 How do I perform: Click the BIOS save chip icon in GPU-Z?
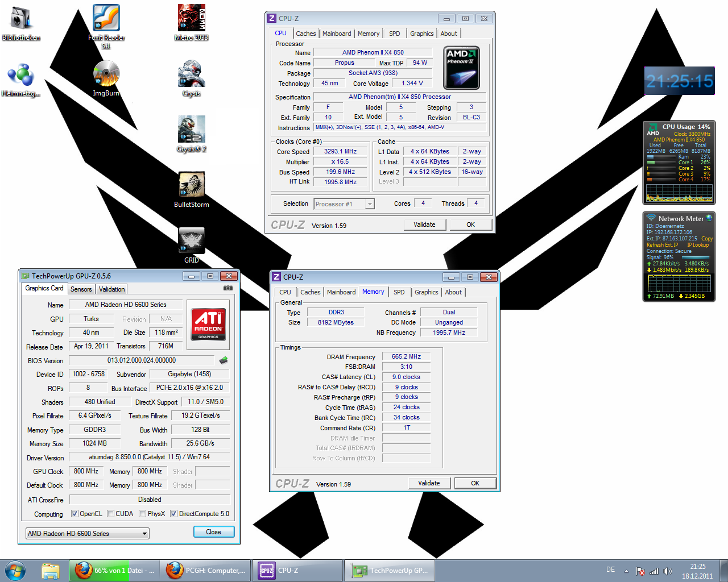pyautogui.click(x=224, y=360)
